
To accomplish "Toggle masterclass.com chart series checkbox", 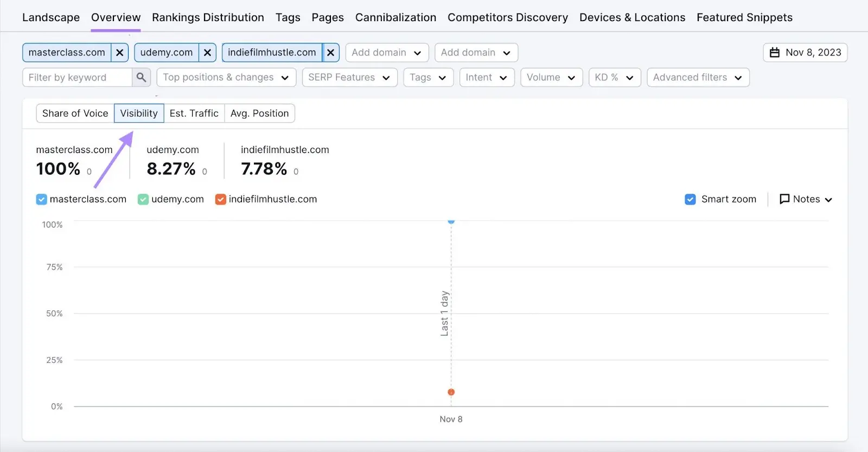I will pyautogui.click(x=41, y=200).
